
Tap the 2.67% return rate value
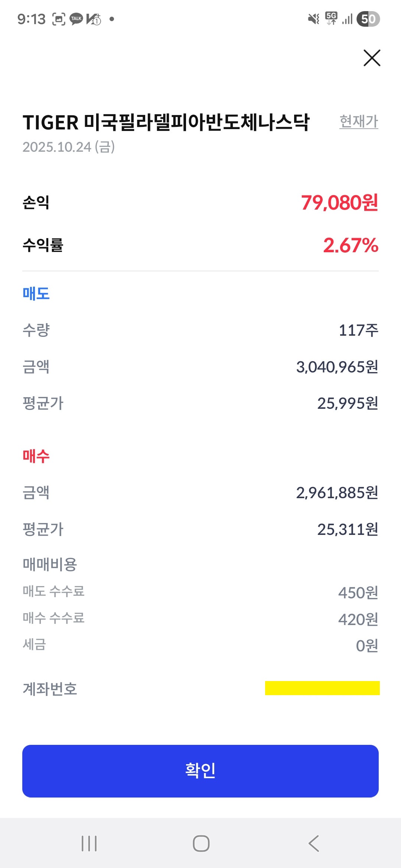pyautogui.click(x=351, y=245)
